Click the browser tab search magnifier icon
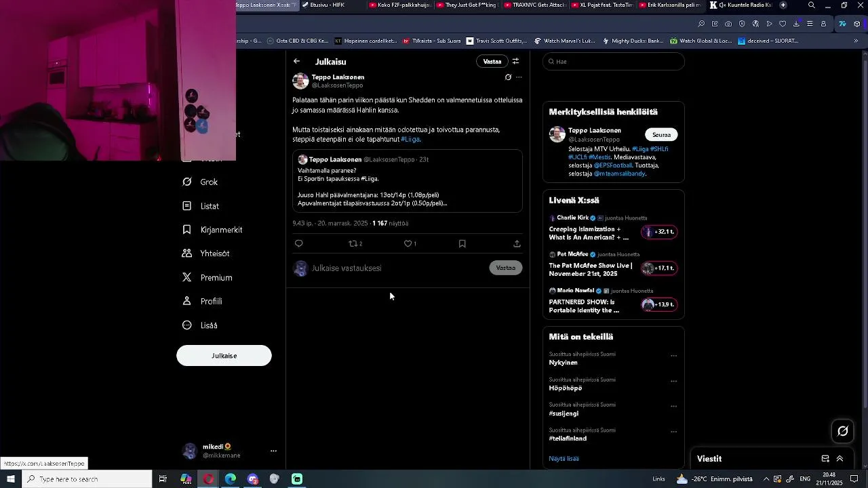The width and height of the screenshot is (868, 488). coord(812,5)
